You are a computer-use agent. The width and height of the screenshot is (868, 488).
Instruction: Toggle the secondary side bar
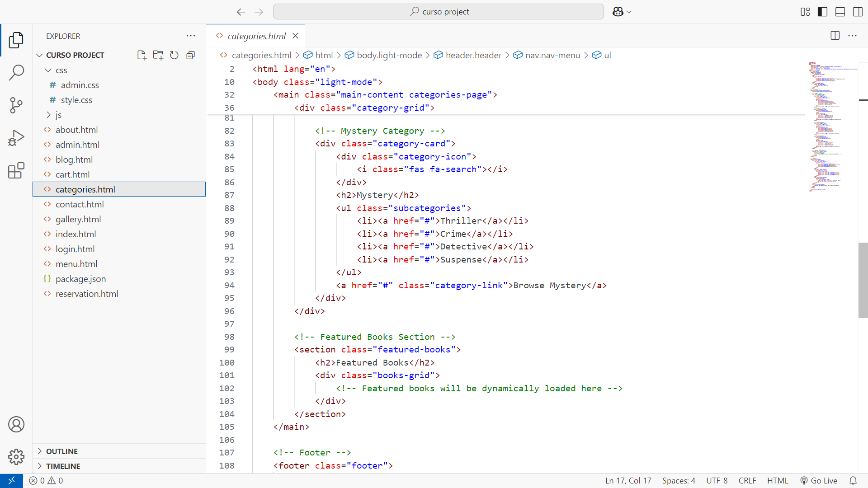[x=858, y=12]
